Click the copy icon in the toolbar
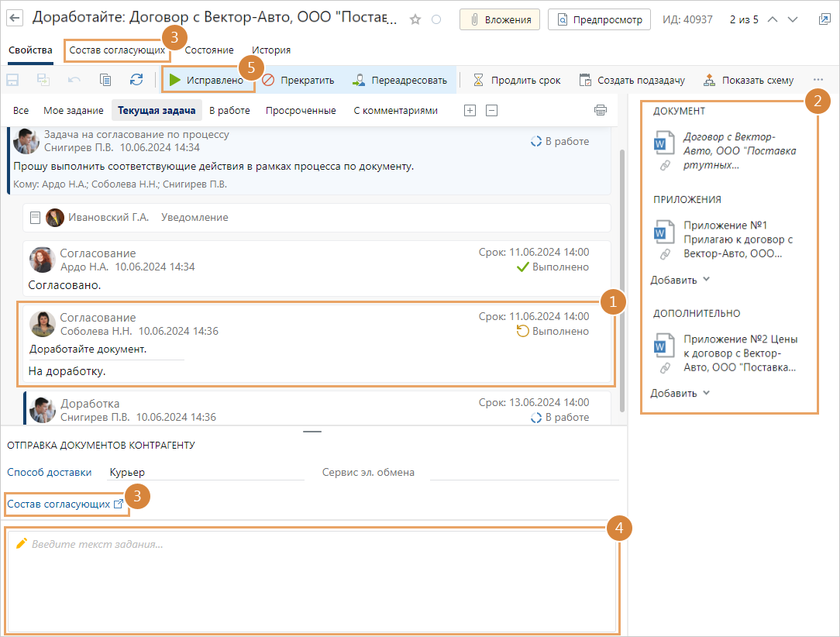This screenshot has width=840, height=637. pyautogui.click(x=105, y=80)
